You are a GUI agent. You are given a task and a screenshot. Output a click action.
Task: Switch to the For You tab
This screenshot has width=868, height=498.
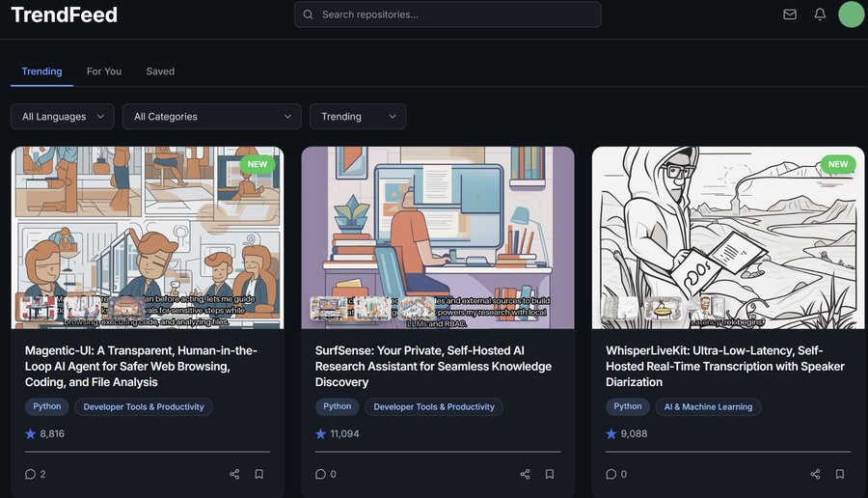click(104, 71)
